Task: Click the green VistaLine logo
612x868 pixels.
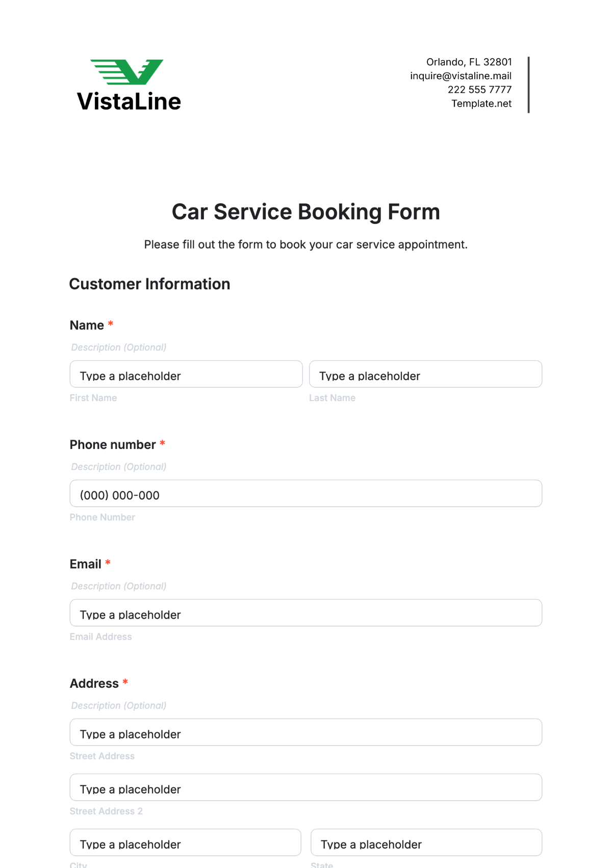Action: click(x=129, y=85)
